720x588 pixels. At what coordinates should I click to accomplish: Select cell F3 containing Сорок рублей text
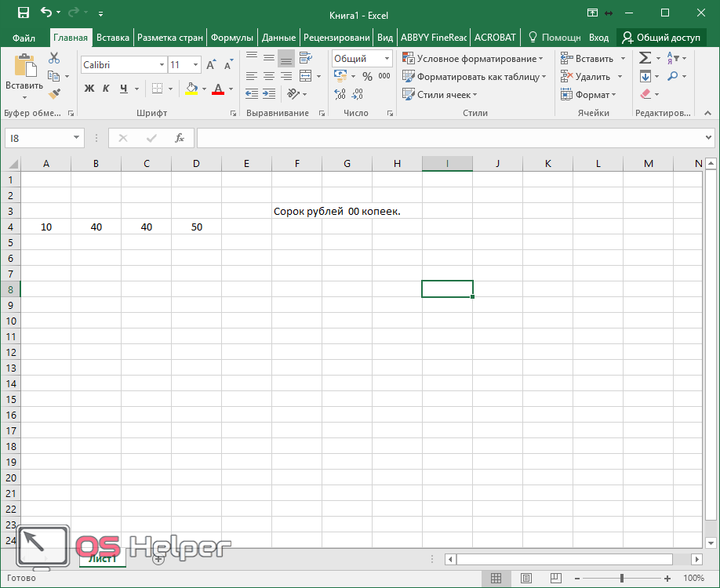[296, 211]
